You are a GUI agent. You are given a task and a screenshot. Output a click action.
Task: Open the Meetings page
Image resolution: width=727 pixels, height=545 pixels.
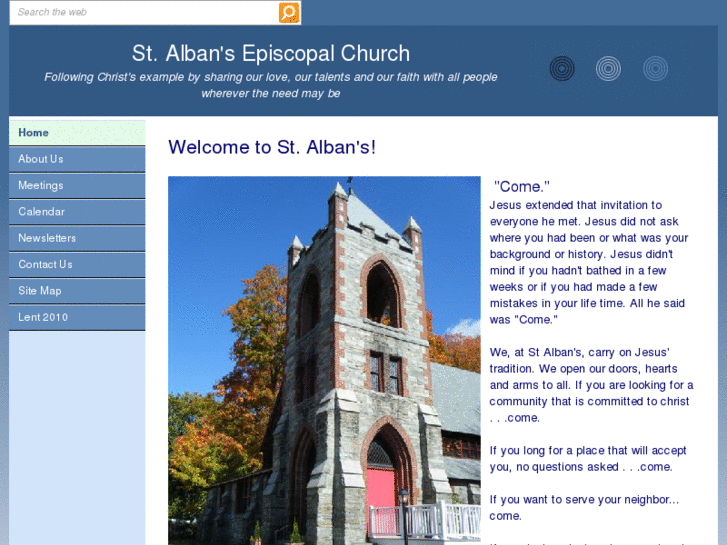(77, 186)
